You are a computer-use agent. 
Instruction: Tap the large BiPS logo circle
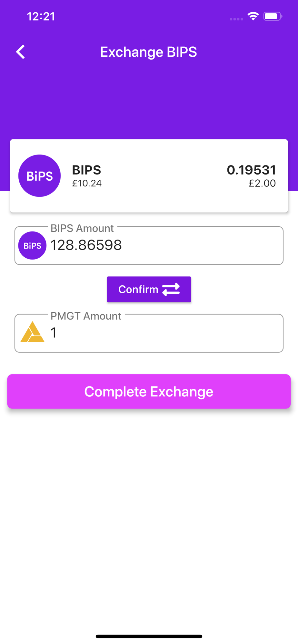(x=39, y=176)
